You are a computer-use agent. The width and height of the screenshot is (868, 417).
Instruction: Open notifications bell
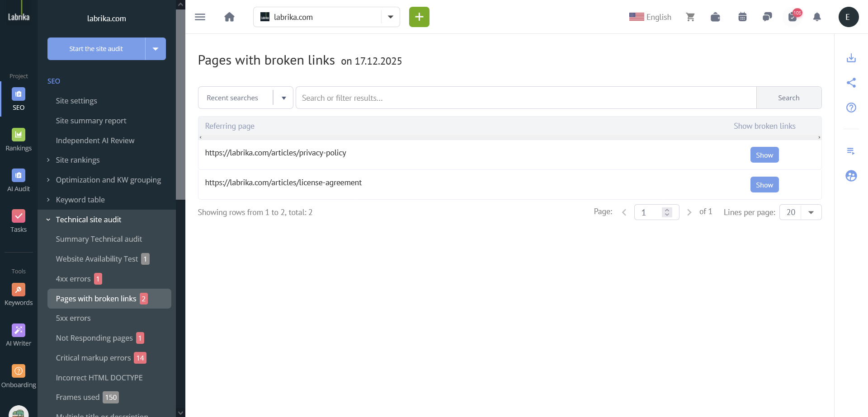[817, 17]
